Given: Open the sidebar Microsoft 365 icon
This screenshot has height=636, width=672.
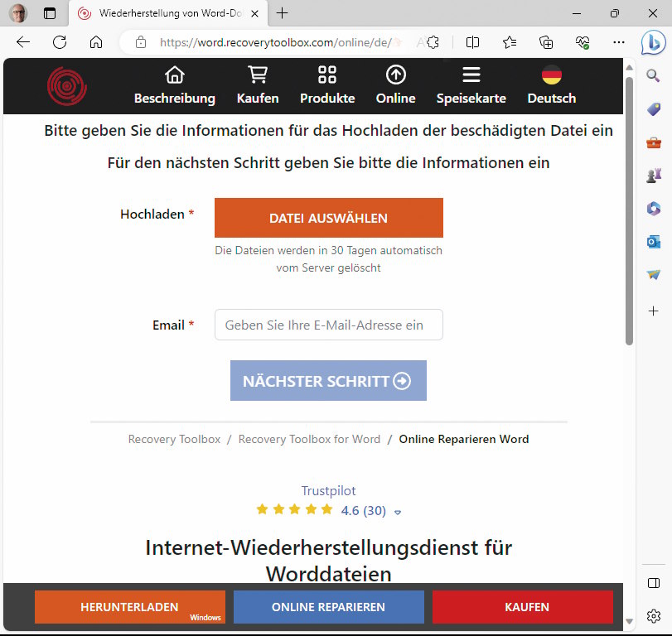Looking at the screenshot, I should click(654, 209).
